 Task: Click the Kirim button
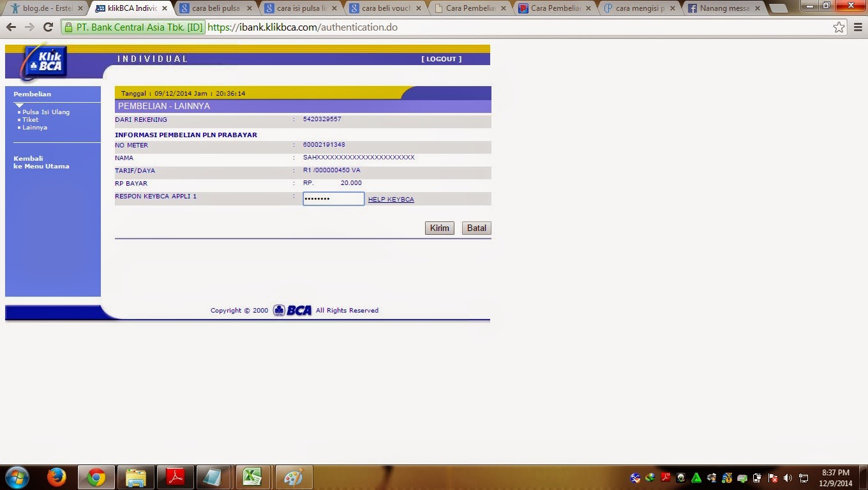pos(440,228)
